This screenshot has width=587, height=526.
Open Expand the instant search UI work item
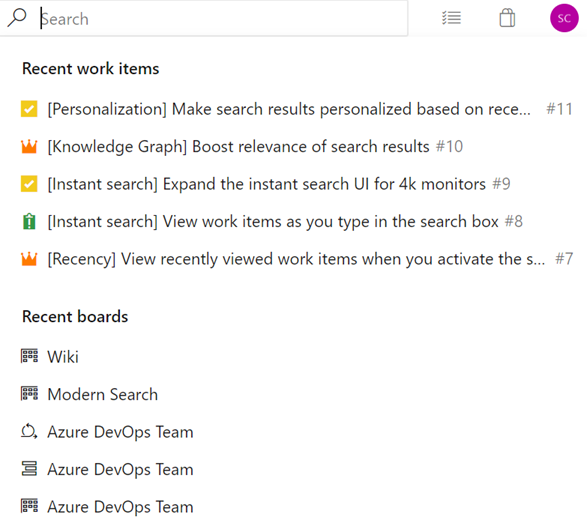pos(266,184)
